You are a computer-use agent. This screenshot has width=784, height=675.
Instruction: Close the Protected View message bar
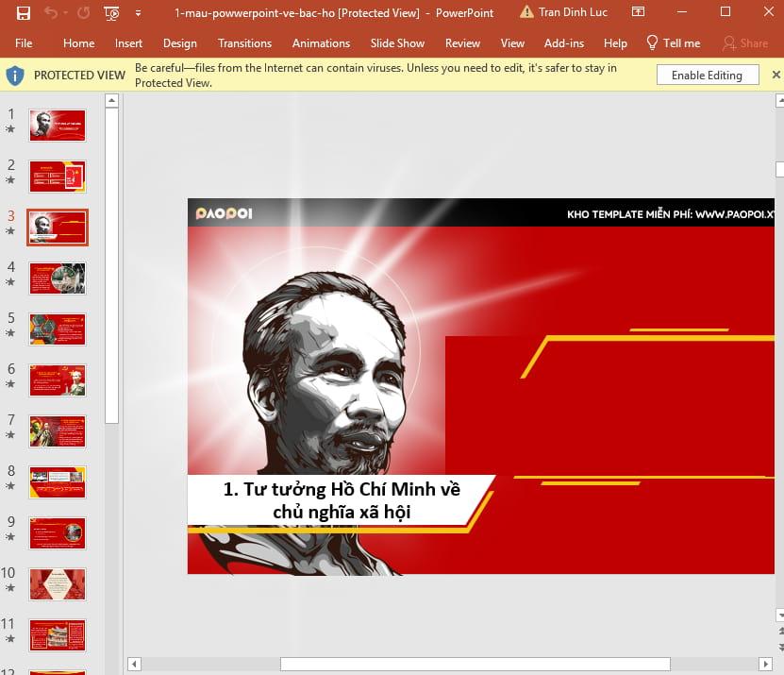pyautogui.click(x=776, y=75)
